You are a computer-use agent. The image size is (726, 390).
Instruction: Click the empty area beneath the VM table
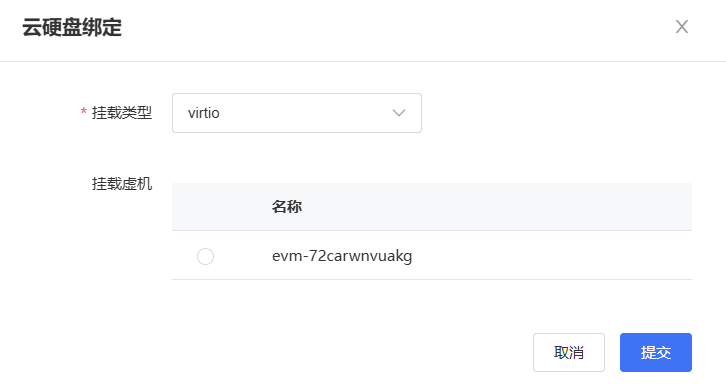(x=432, y=303)
